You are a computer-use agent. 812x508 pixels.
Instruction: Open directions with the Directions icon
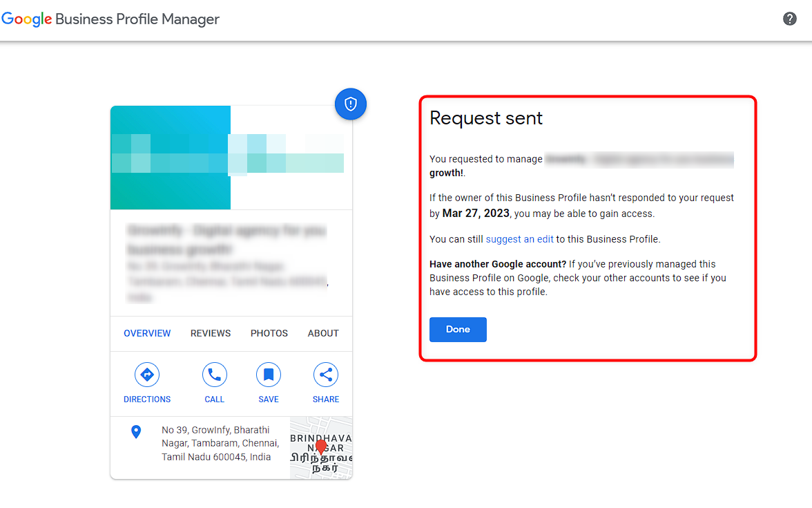(x=147, y=375)
